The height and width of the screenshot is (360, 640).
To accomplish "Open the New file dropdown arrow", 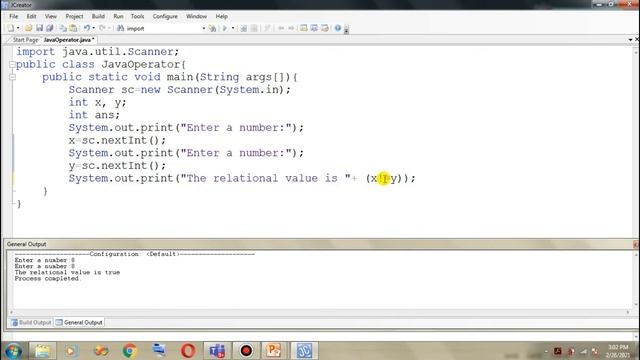I will [x=18, y=28].
